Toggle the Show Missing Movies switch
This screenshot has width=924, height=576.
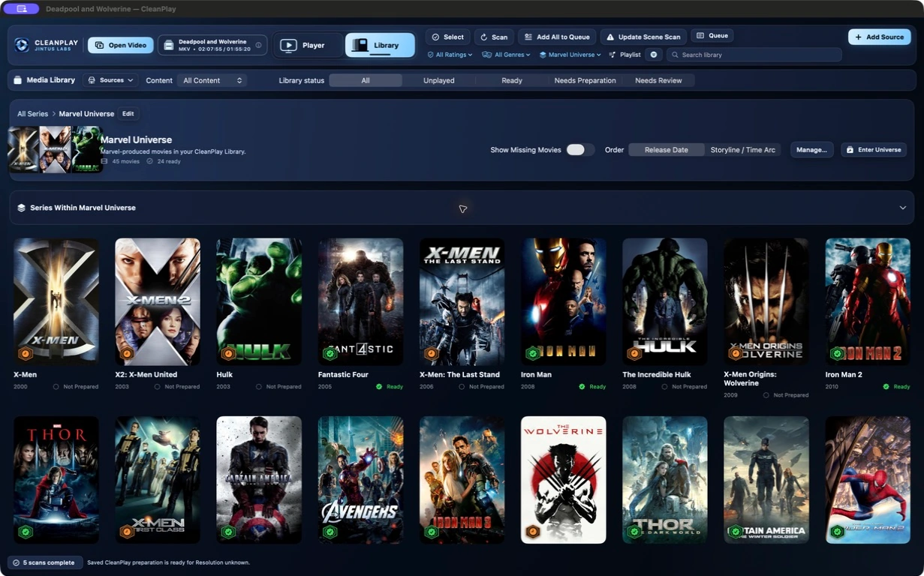tap(579, 150)
